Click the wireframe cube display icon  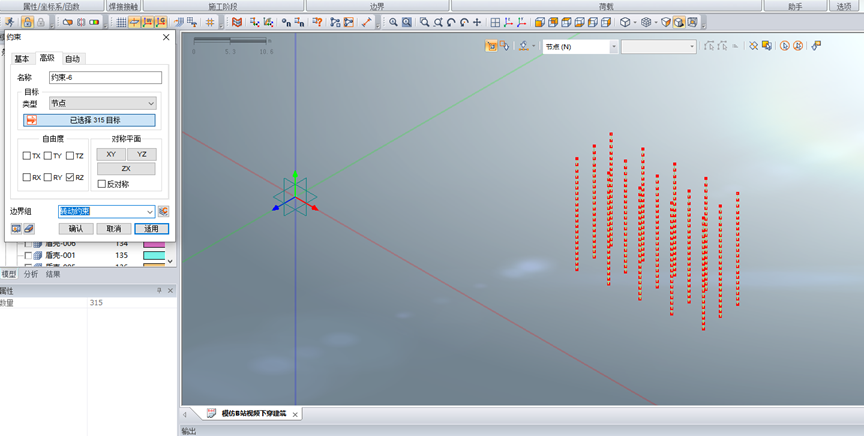[625, 23]
